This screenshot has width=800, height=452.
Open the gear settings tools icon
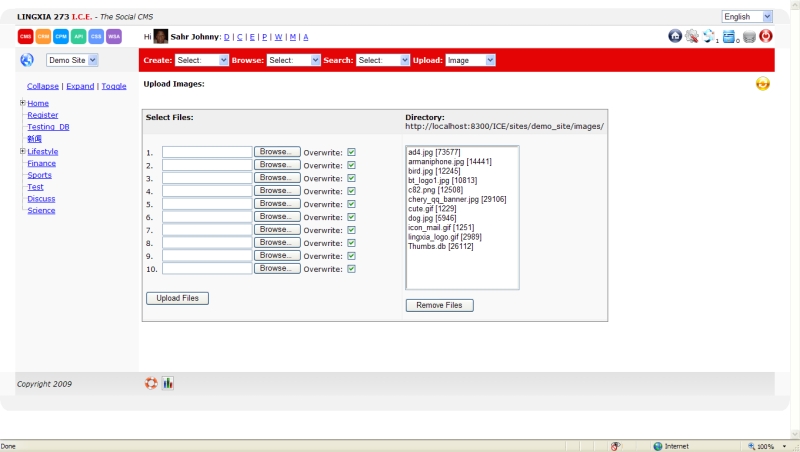(692, 36)
